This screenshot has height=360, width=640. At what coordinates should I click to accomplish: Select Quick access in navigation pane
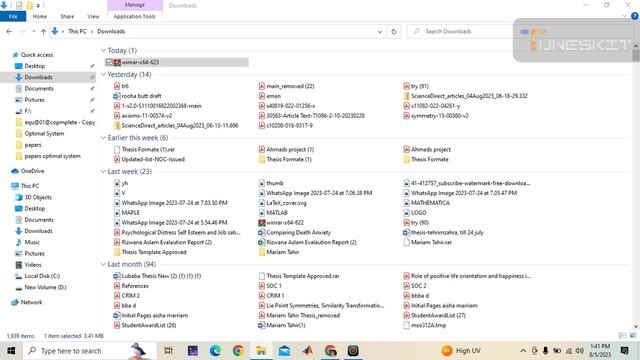[37, 55]
